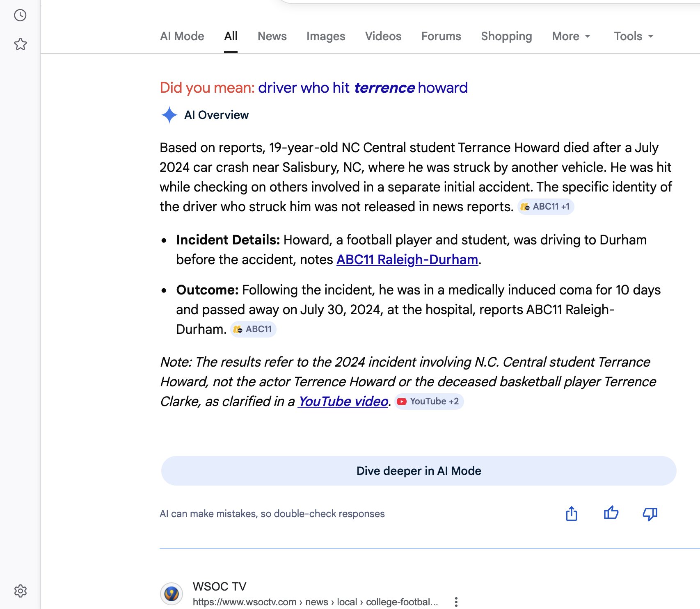
Task: Switch to the Images tab
Action: [x=326, y=36]
